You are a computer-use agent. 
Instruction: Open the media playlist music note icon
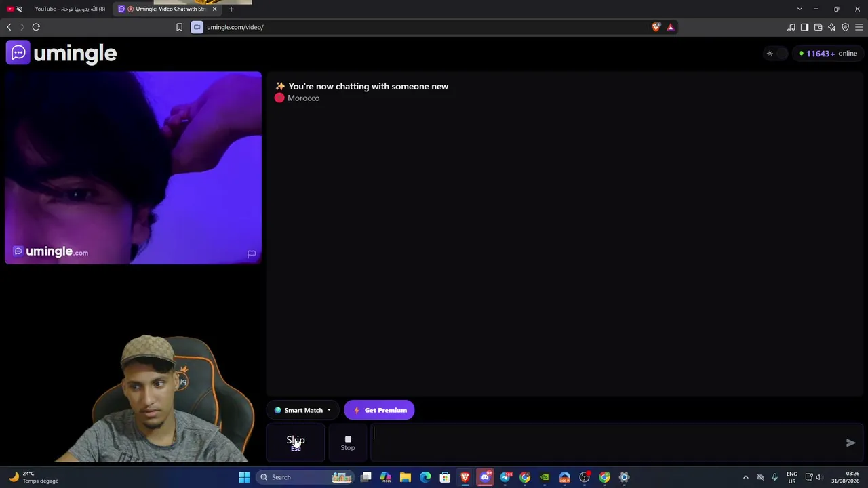click(791, 27)
